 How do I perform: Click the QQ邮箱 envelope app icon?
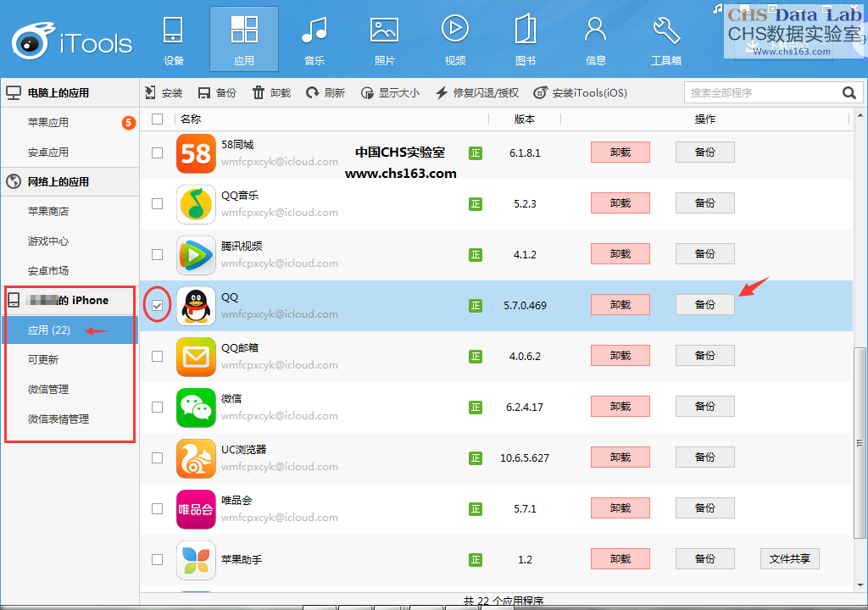coord(196,357)
